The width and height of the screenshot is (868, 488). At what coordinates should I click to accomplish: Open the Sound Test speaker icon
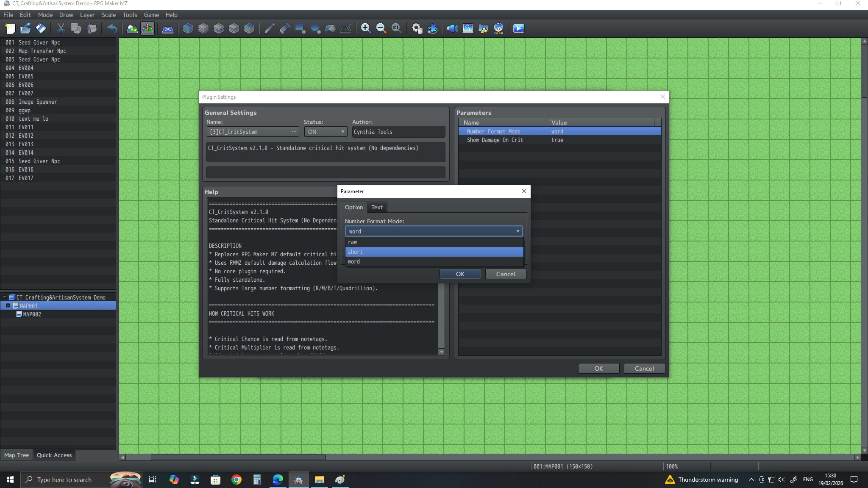452,28
